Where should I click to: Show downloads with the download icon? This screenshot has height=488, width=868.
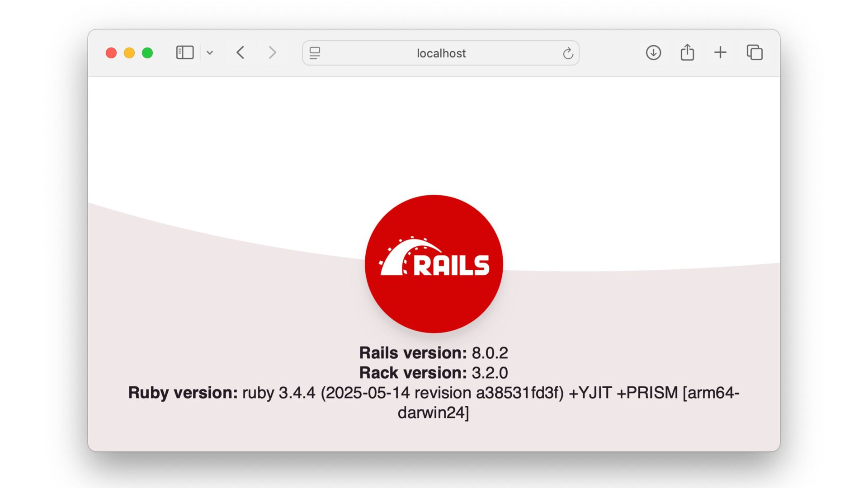point(653,53)
